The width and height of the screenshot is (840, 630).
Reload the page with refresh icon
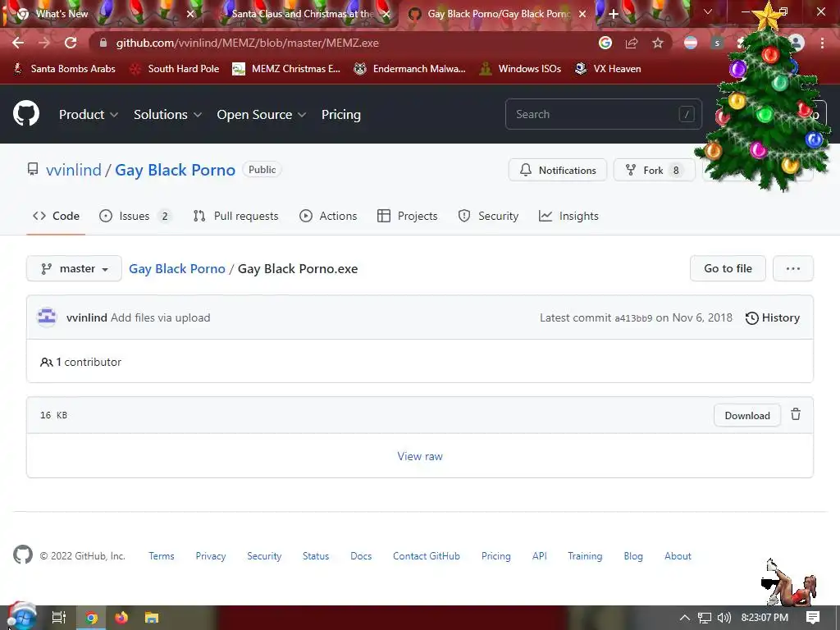[71, 43]
